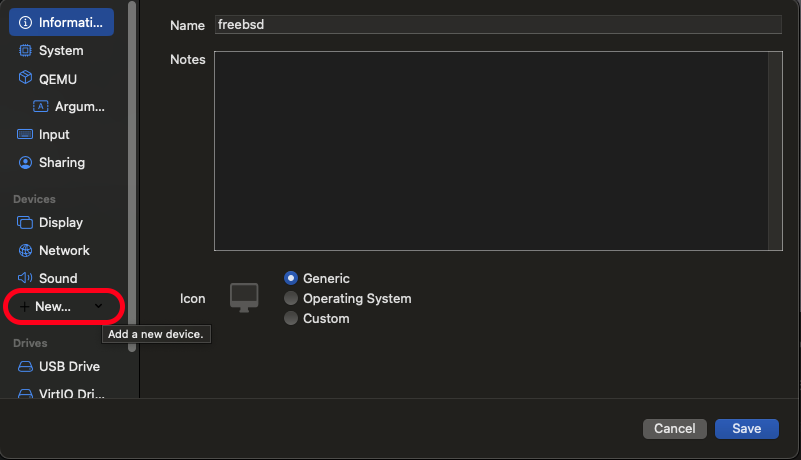Click the Arguments icon under QEMU
The image size is (801, 460).
click(x=40, y=106)
